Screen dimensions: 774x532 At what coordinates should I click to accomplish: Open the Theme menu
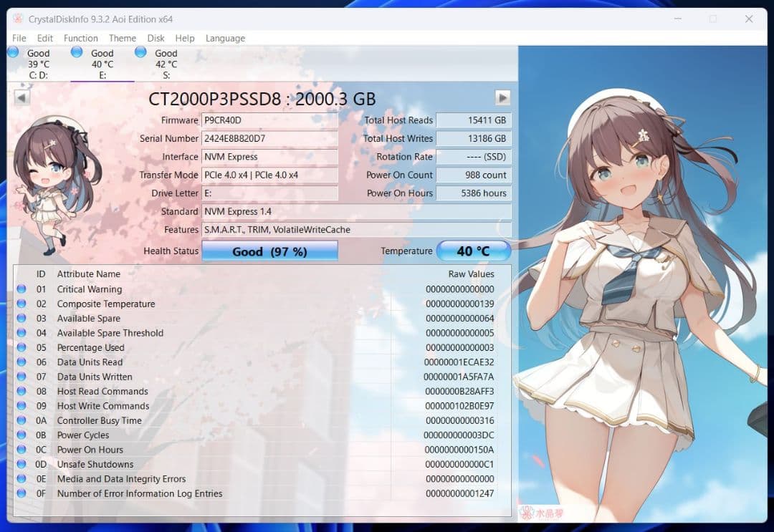coord(123,38)
